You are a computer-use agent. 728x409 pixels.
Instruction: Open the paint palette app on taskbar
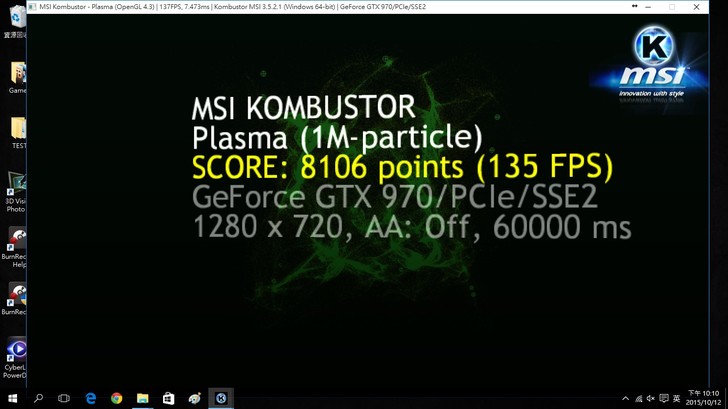point(195,398)
